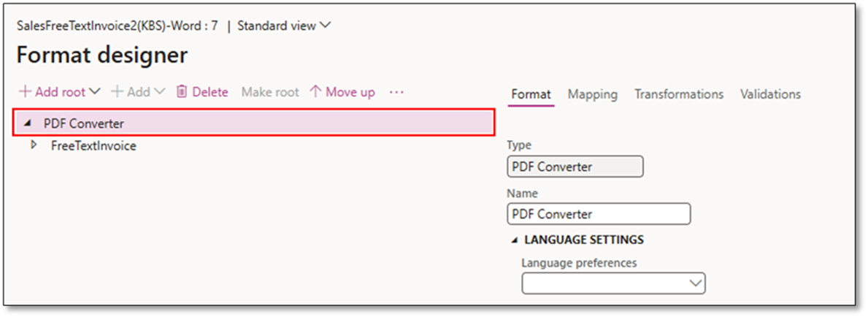Open the more options ellipsis menu
The image size is (868, 317).
396,92
